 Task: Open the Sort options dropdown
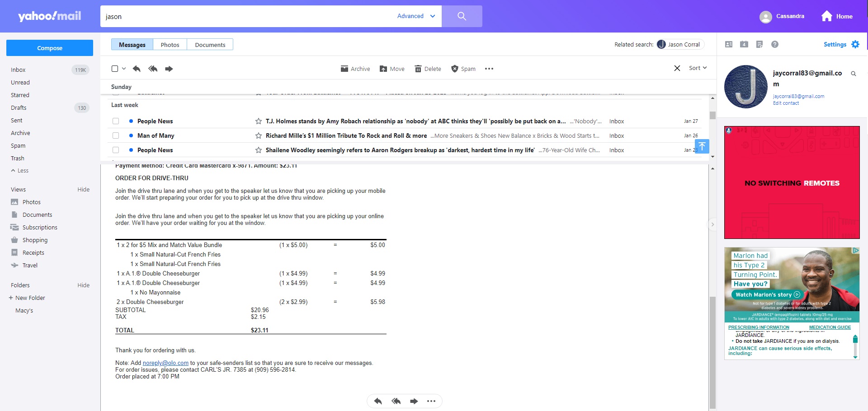point(697,68)
